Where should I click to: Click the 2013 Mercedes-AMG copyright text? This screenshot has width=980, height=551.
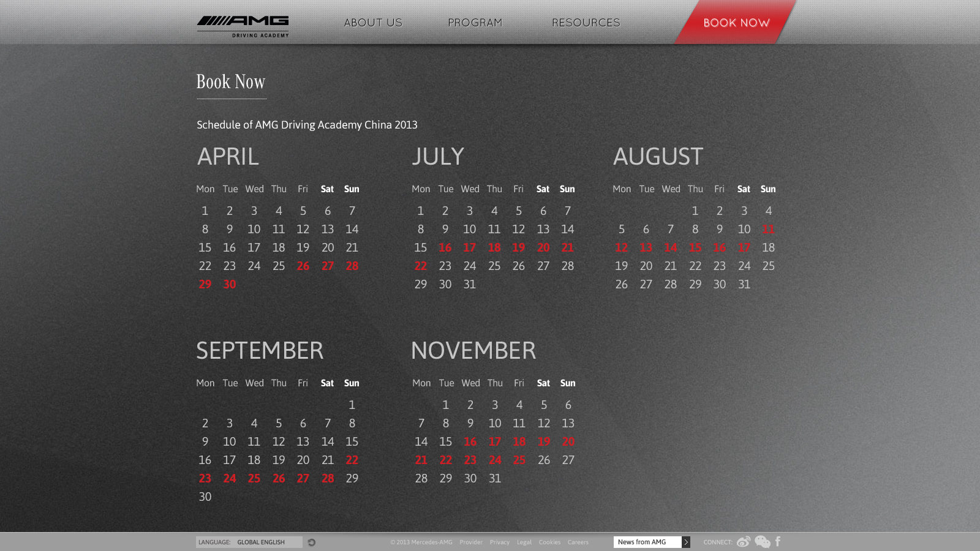421,542
